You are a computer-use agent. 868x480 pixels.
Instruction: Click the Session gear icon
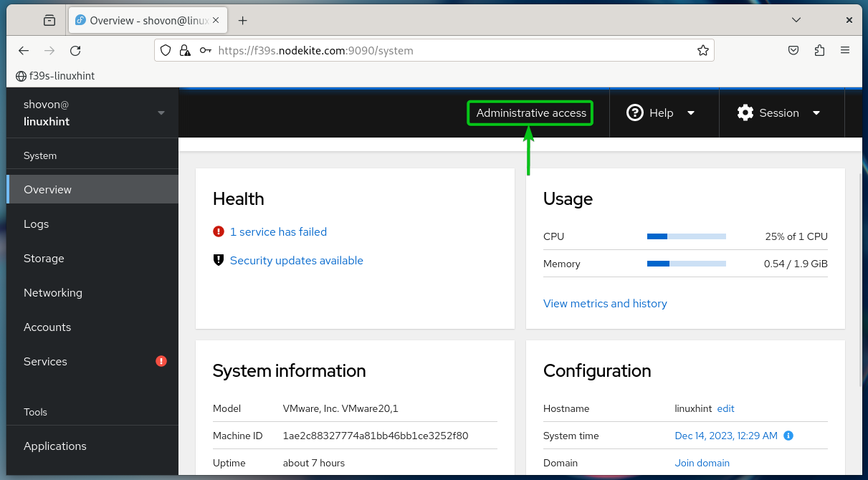[x=745, y=113]
